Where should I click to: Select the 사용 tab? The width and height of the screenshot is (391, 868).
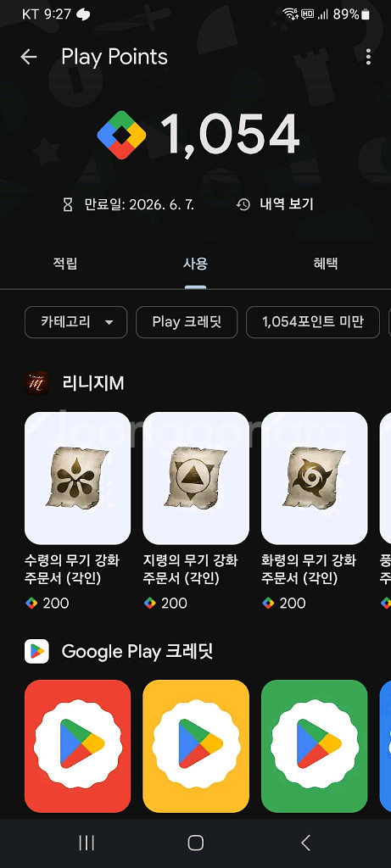pyautogui.click(x=195, y=264)
